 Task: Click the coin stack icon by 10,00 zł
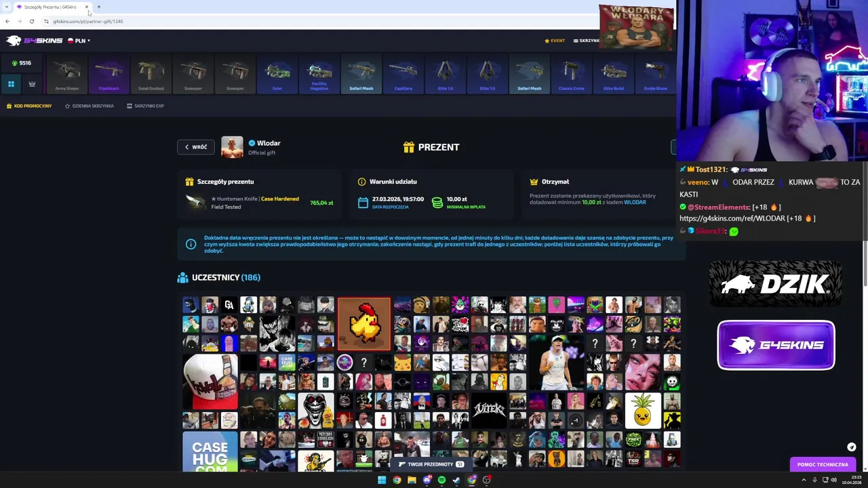tap(437, 203)
